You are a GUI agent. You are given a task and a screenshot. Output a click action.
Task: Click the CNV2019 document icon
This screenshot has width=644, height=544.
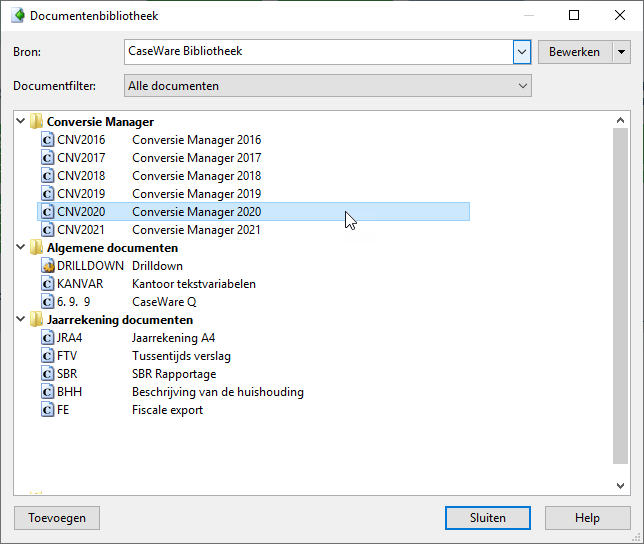(48, 194)
